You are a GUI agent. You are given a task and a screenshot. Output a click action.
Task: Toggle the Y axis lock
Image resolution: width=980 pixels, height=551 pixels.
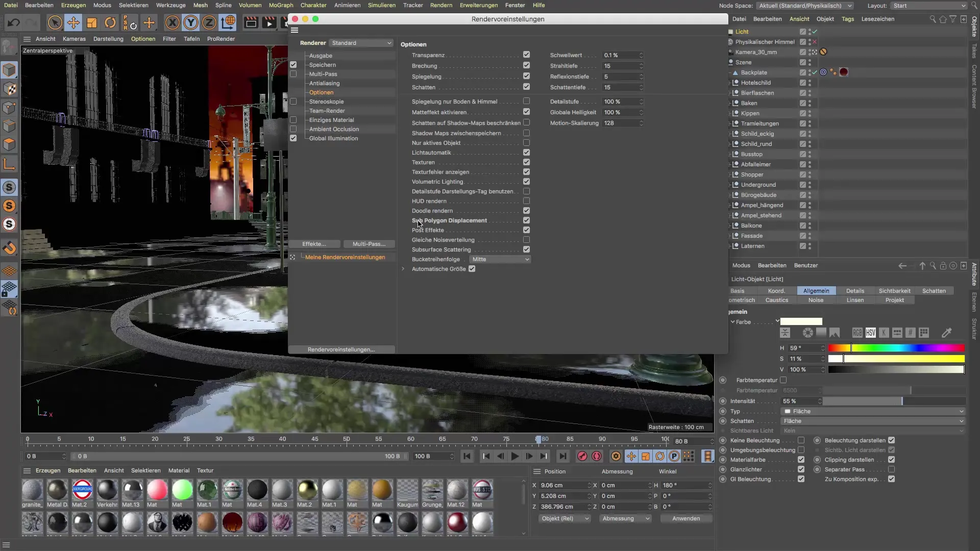tap(191, 22)
